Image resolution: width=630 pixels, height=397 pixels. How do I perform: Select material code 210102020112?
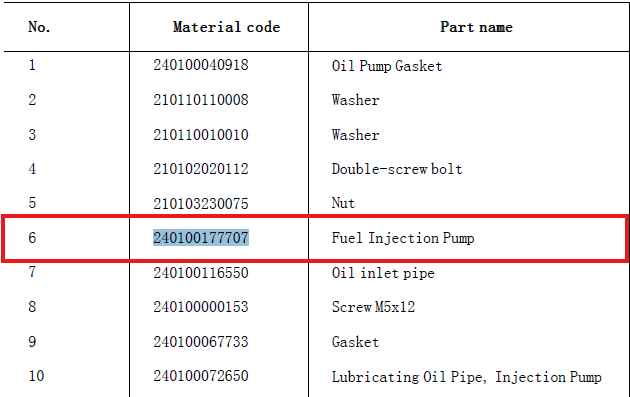[x=201, y=169]
